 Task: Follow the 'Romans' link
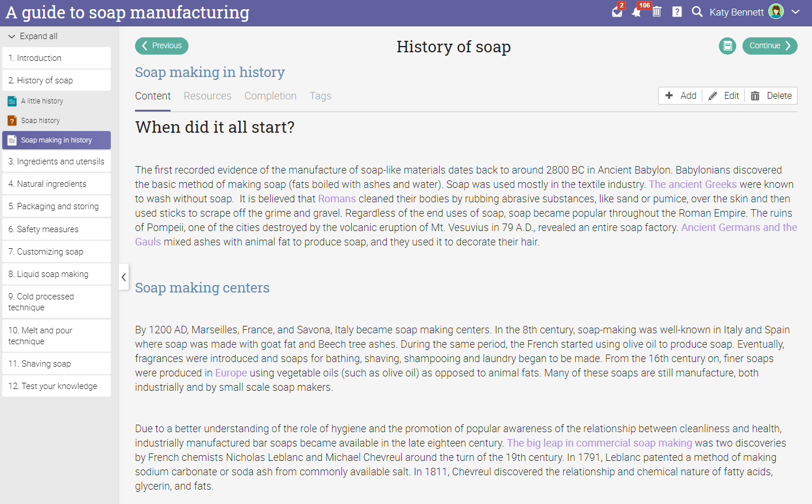point(337,199)
